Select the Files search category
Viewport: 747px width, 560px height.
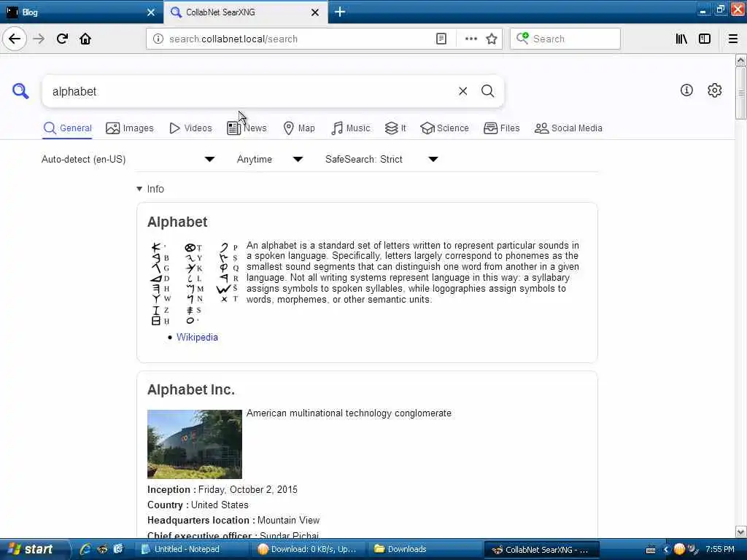(x=502, y=128)
